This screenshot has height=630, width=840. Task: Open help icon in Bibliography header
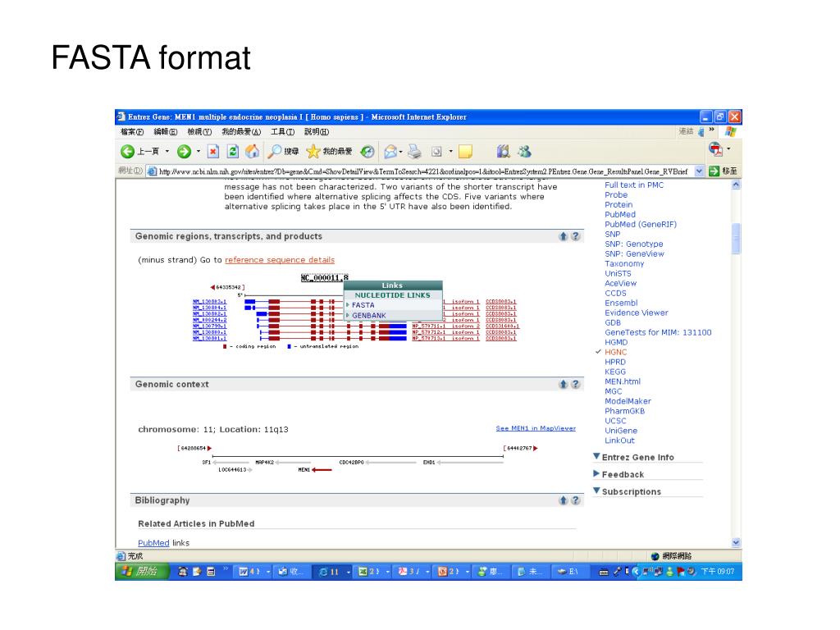point(575,500)
